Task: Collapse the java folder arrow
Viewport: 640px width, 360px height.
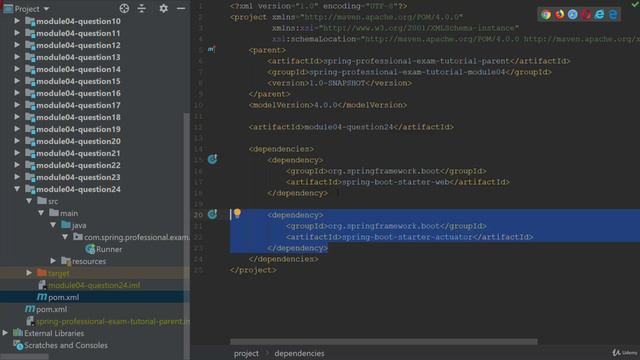Action: [53, 225]
